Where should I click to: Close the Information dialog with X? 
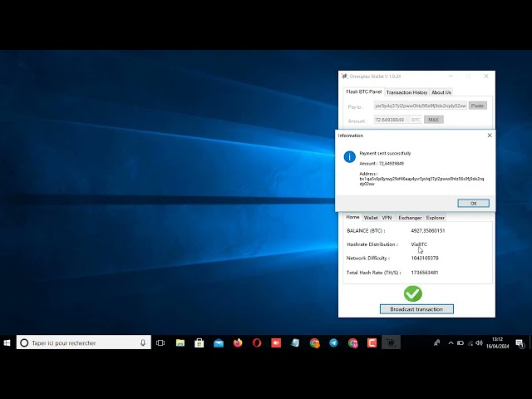click(x=490, y=135)
